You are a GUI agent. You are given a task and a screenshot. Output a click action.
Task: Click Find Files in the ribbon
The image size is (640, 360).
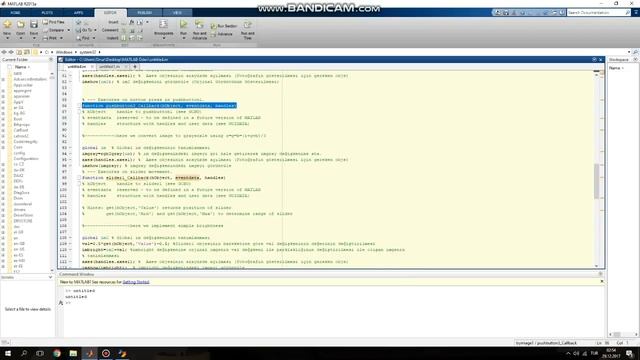(53, 22)
